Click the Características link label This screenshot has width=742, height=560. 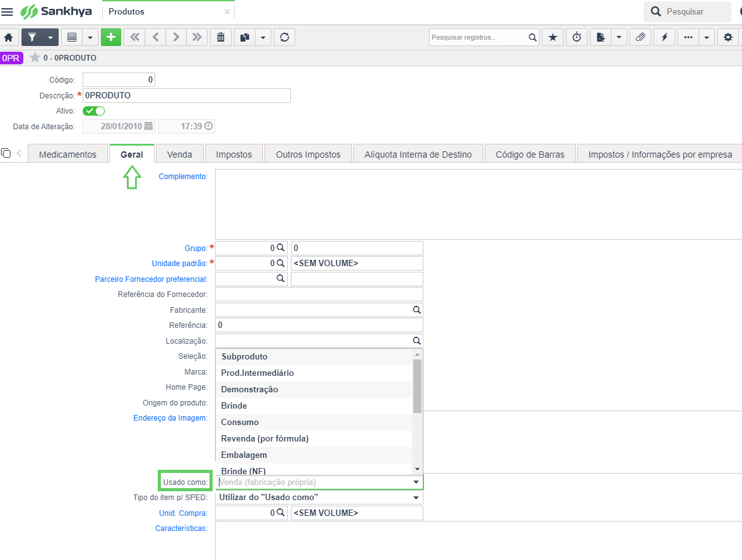click(181, 528)
